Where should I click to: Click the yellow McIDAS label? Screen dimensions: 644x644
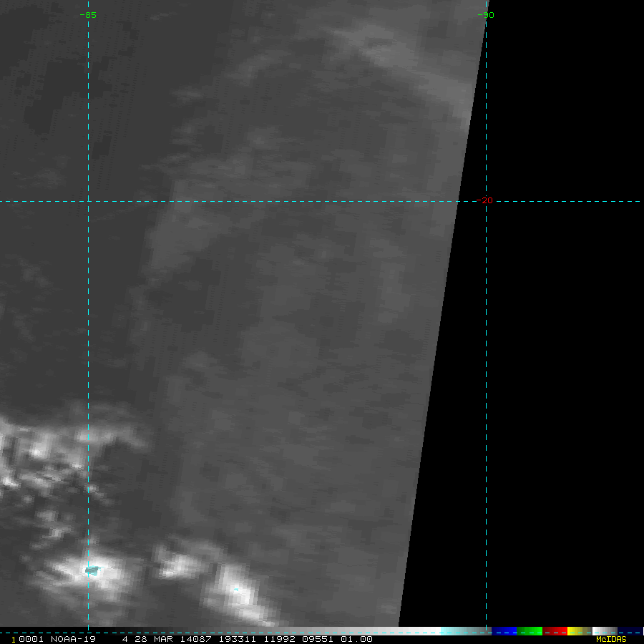611,639
